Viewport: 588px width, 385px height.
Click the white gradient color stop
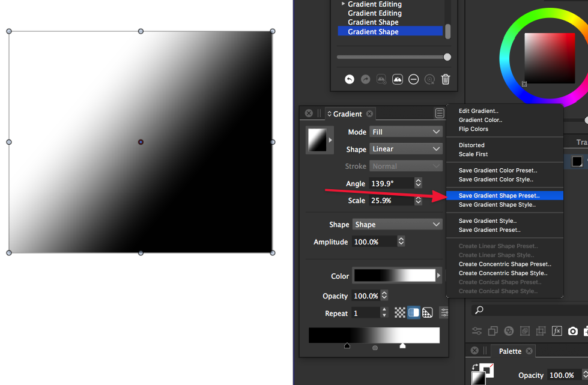click(x=402, y=346)
